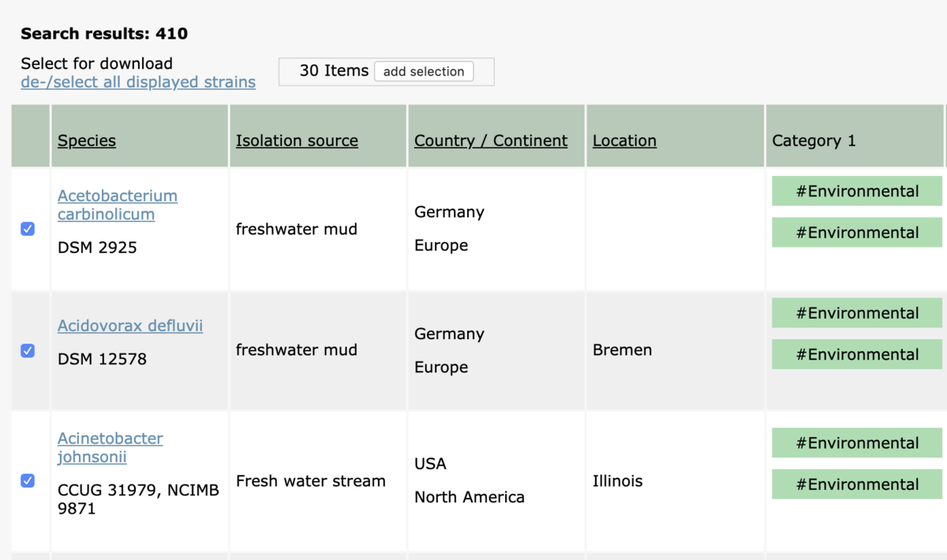Open the Acidovorax defluvii species link

point(130,326)
